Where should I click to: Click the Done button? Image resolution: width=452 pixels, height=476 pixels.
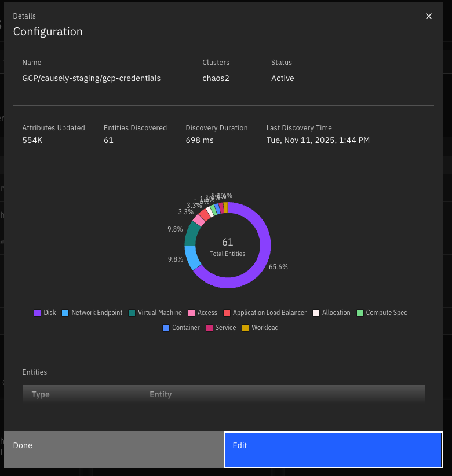[x=23, y=445]
